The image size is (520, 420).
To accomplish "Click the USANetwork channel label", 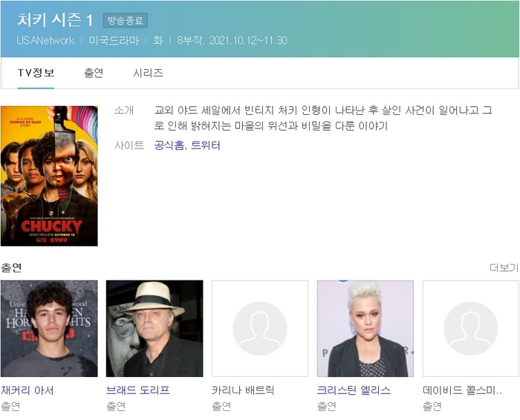I will coord(45,40).
